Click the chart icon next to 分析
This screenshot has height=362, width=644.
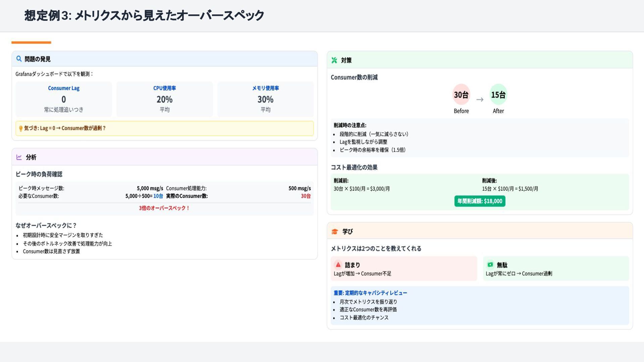pos(19,157)
